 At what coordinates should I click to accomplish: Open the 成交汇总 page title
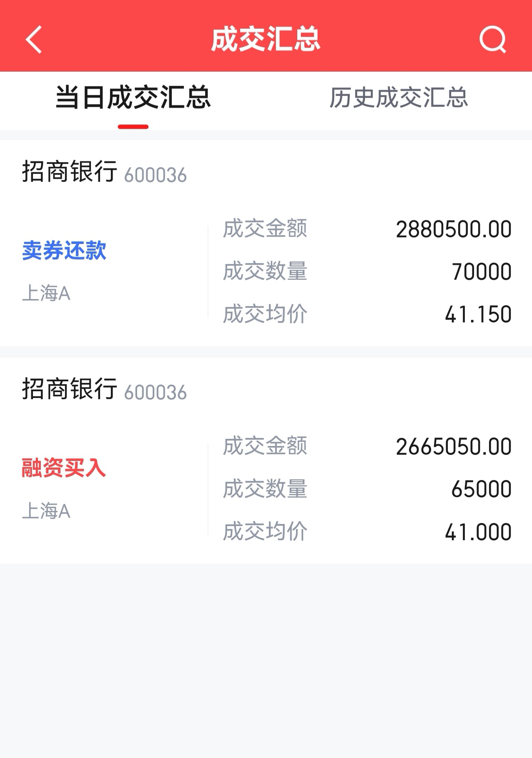click(x=266, y=40)
